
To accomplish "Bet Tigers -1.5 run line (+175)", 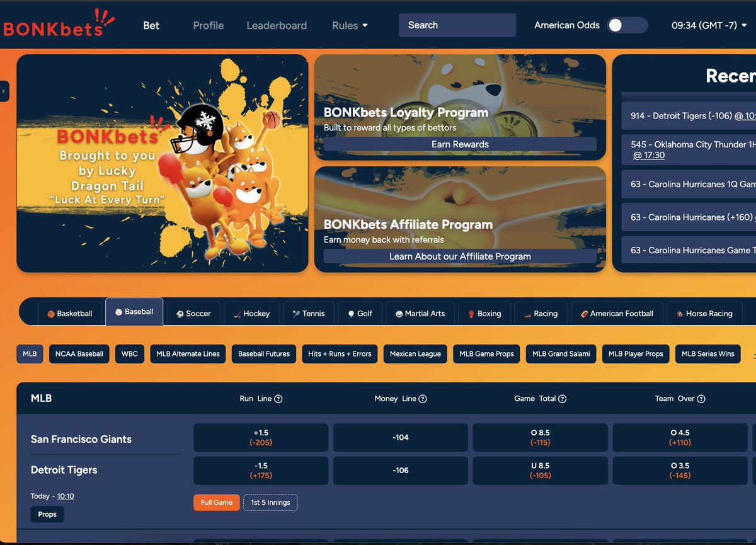I will coord(261,470).
